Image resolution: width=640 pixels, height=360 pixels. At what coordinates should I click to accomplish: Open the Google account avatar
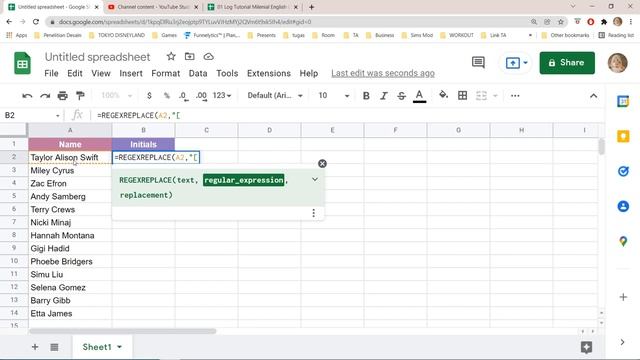tap(618, 63)
